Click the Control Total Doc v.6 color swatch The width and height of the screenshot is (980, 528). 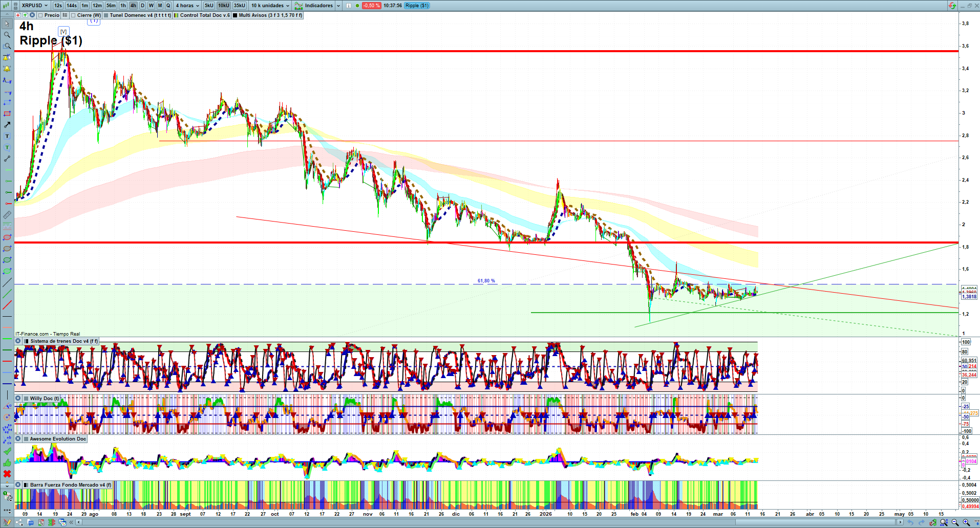tap(176, 15)
